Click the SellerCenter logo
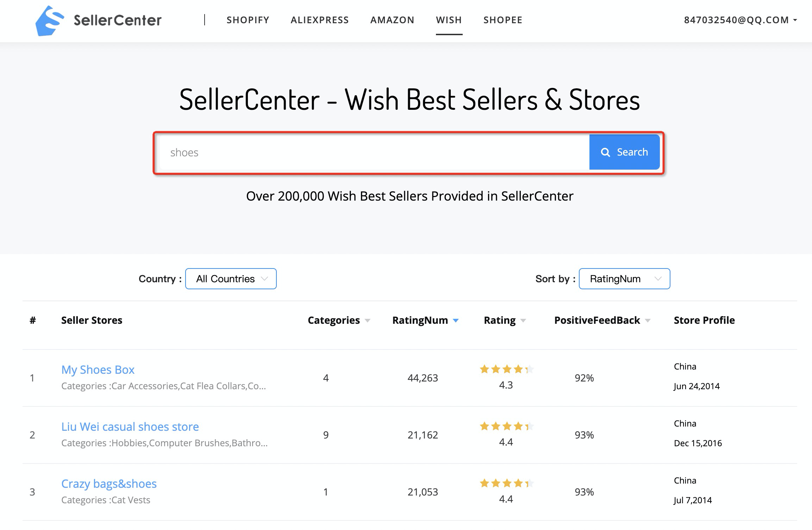Image resolution: width=812 pixels, height=530 pixels. point(99,20)
